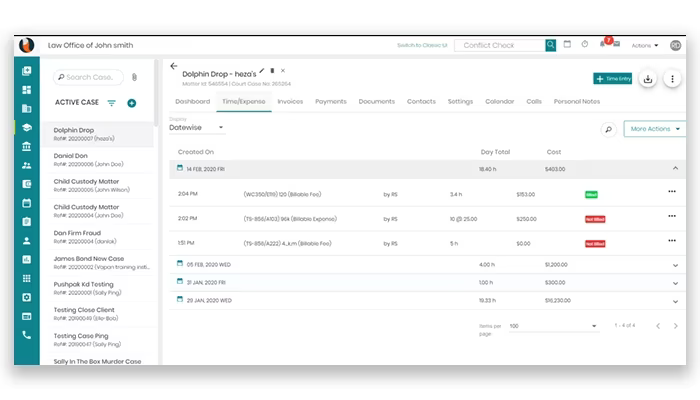Expand the 05 Feb 2020 Wed row
Viewport: 700px width, 400px height.
[x=675, y=265]
